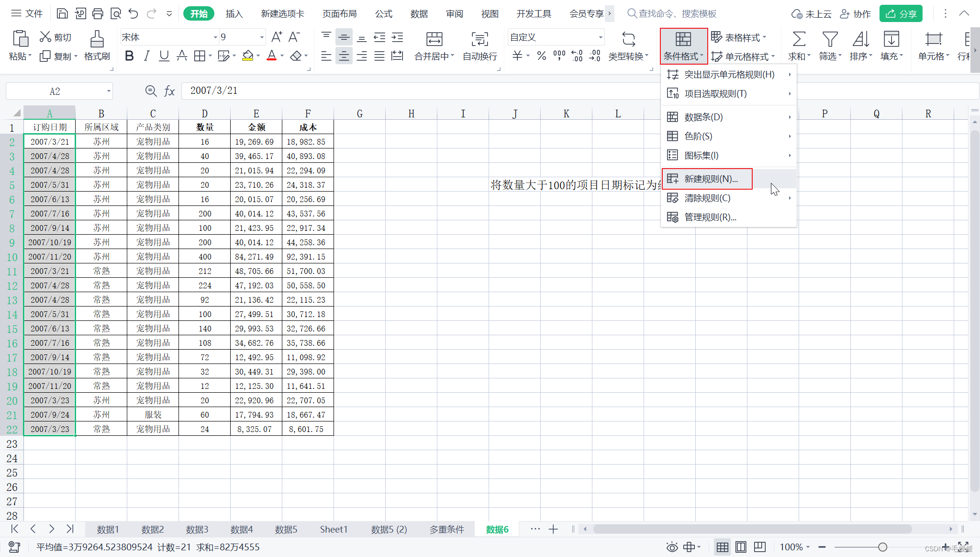Click the Sort (排序) icon
Image resolution: width=980 pixels, height=557 pixels.
click(860, 39)
